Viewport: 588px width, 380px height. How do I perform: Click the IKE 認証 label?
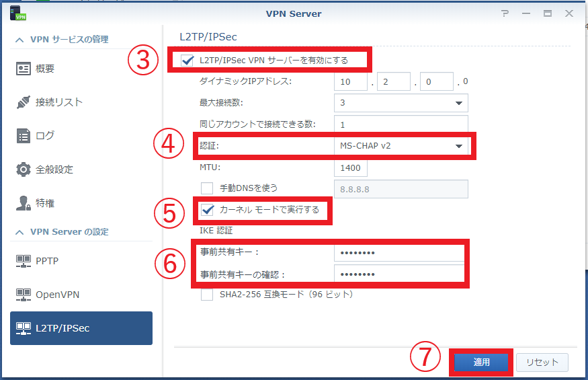(216, 231)
